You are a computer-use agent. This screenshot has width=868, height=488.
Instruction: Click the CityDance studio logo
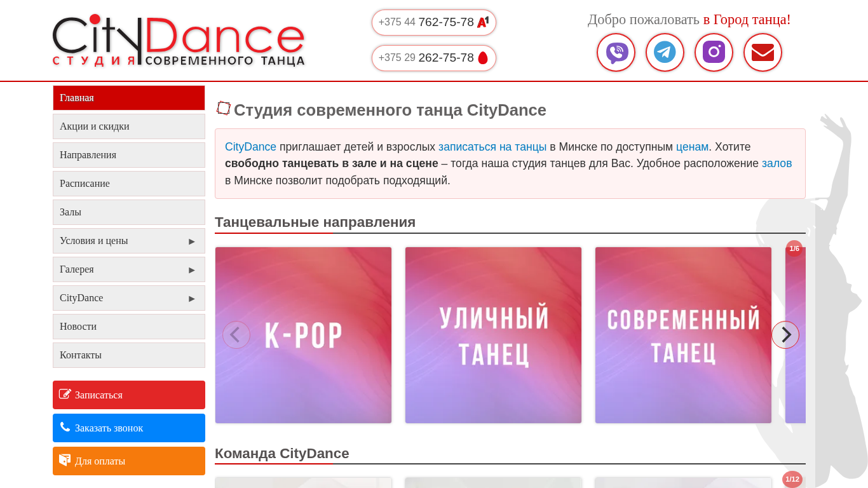tap(179, 41)
